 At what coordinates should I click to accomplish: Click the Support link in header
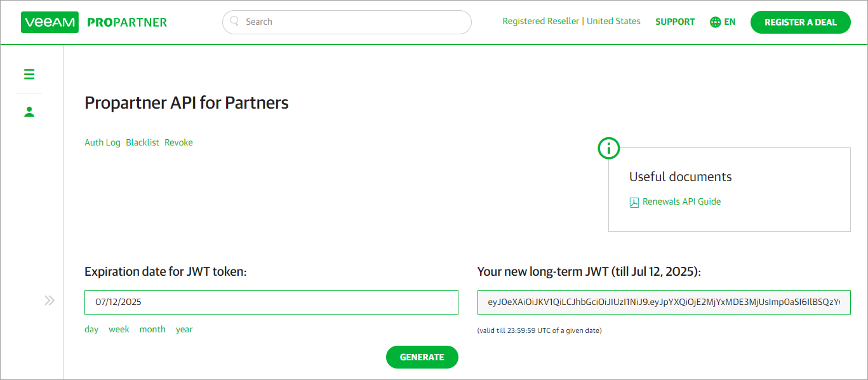(x=675, y=22)
